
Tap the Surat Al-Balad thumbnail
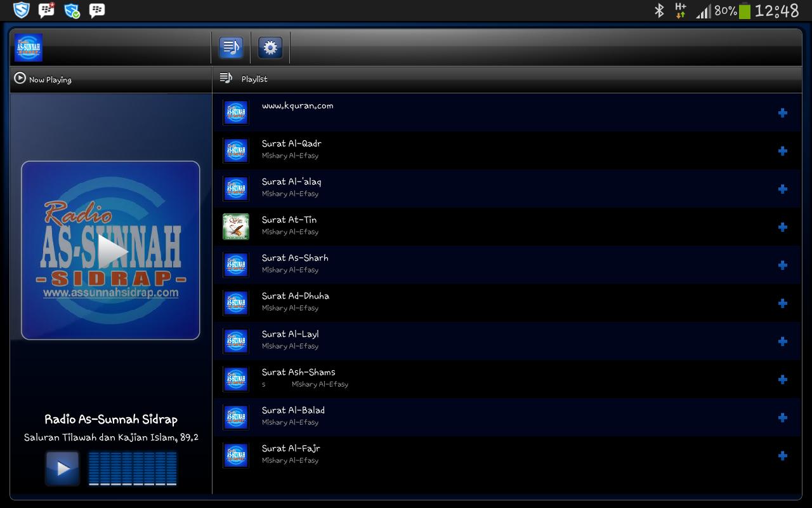point(236,417)
